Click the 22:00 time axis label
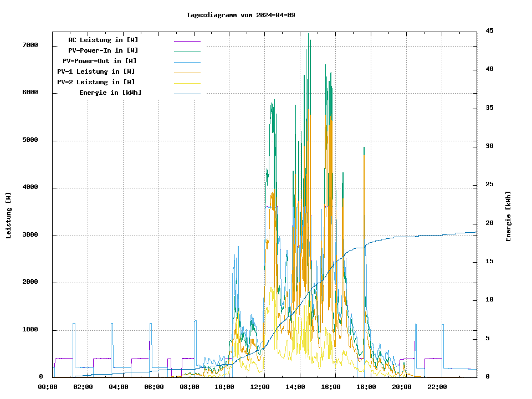Screen dimensions: 532x399 tap(437, 387)
